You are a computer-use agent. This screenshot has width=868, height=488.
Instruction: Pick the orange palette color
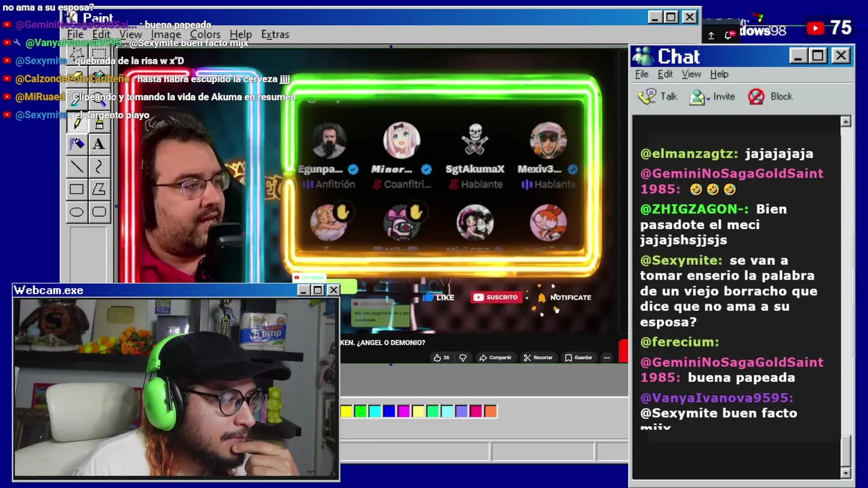coord(490,411)
